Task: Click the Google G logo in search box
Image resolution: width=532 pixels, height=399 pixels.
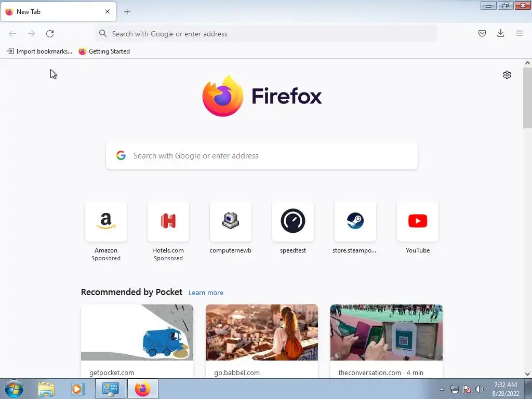Action: tap(121, 155)
